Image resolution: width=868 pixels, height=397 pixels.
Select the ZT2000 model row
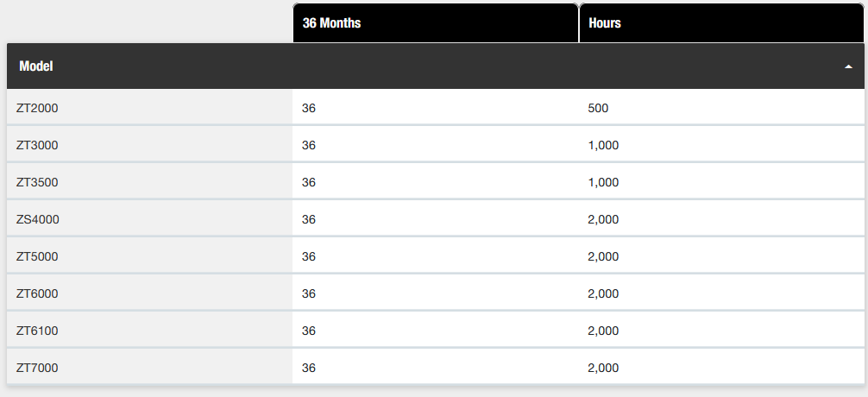[x=436, y=107]
